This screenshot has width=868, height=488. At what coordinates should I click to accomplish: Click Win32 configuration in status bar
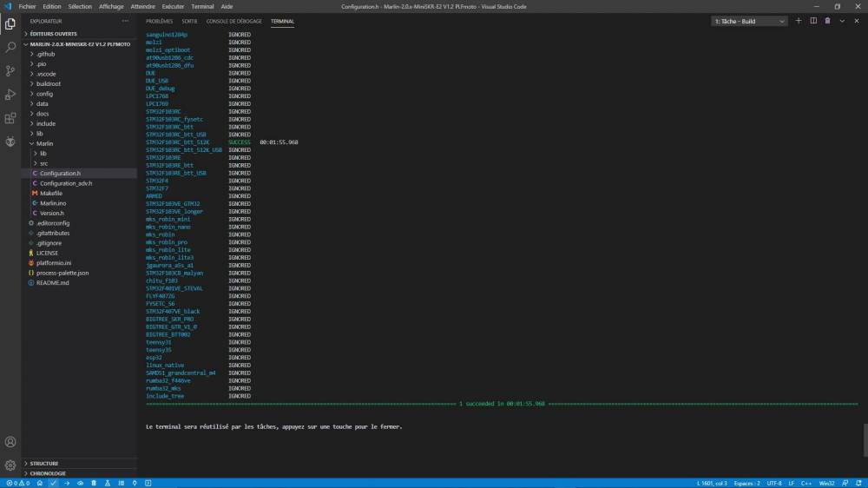pos(826,483)
